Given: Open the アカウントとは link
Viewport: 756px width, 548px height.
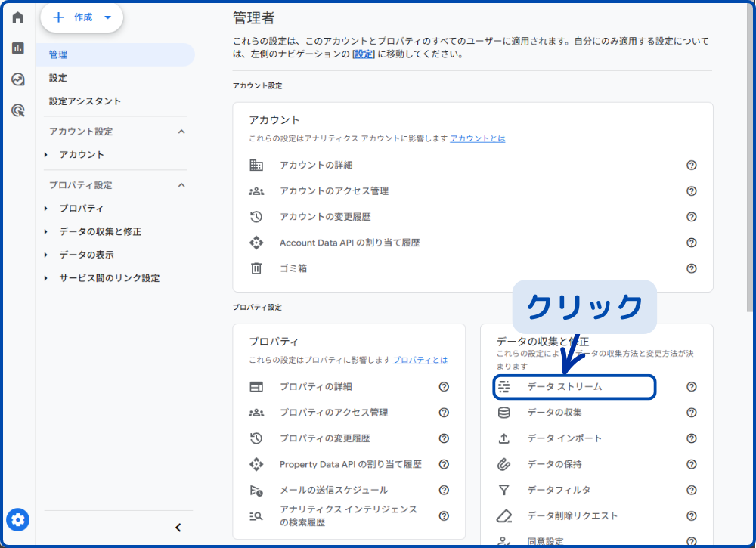Looking at the screenshot, I should coord(478,139).
